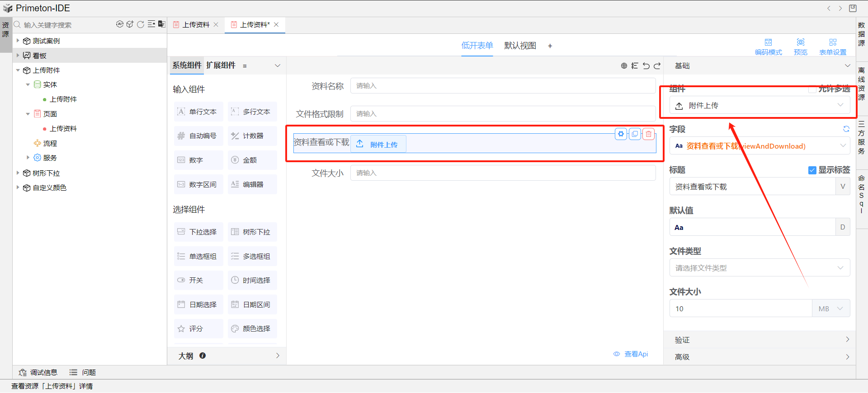Open 编码模式 code view
The height and width of the screenshot is (393, 868).
point(768,47)
